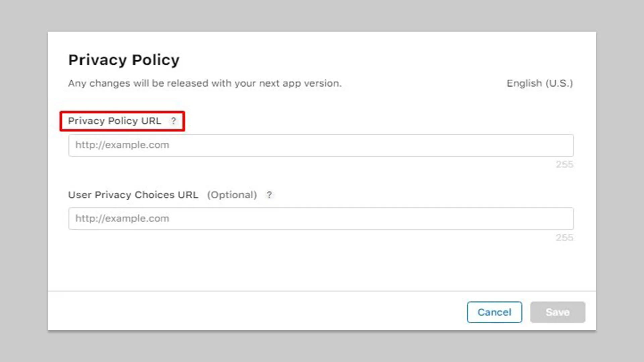Click the 255 counter under Privacy Policy field
The height and width of the screenshot is (362, 644).
(564, 164)
